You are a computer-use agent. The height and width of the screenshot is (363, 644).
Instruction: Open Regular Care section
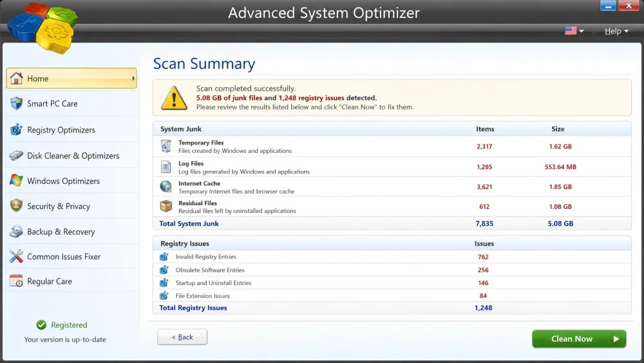pos(71,281)
